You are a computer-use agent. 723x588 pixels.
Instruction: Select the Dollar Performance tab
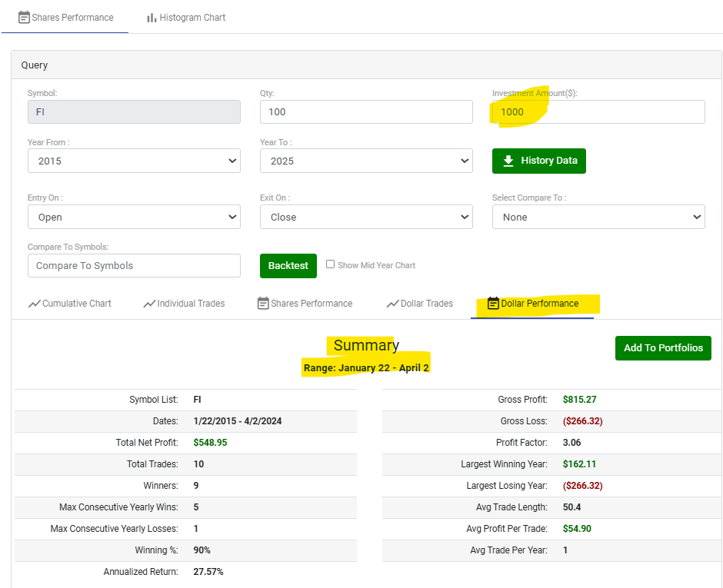[x=533, y=304]
